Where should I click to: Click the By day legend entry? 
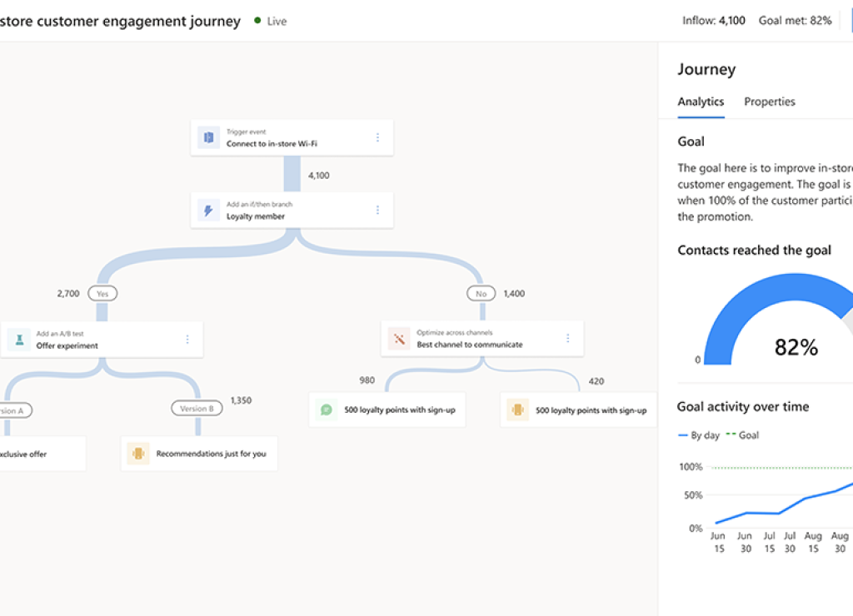click(x=699, y=435)
